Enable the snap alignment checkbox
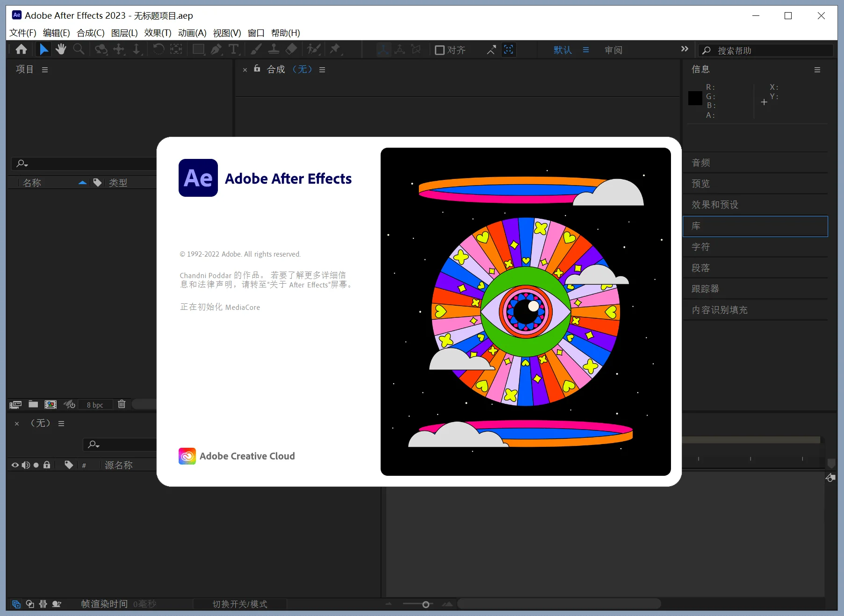 (440, 50)
